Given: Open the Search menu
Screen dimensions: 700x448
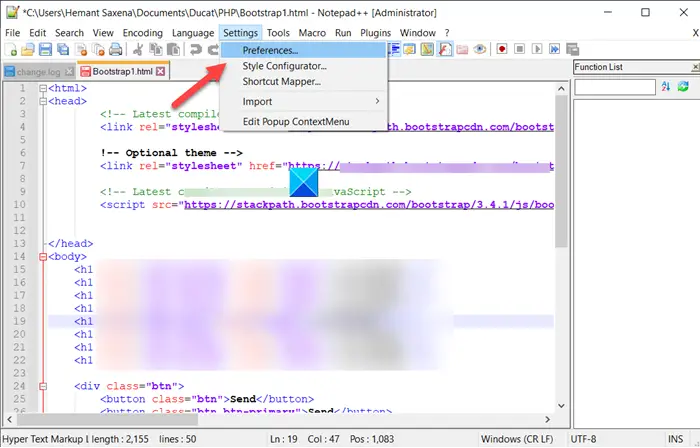Looking at the screenshot, I should (x=69, y=33).
